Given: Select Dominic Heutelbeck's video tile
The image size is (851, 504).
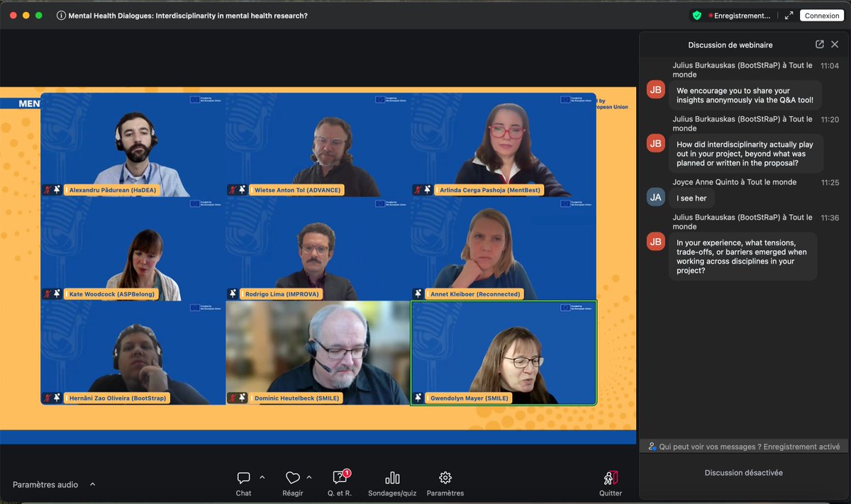Looking at the screenshot, I should pyautogui.click(x=318, y=352).
